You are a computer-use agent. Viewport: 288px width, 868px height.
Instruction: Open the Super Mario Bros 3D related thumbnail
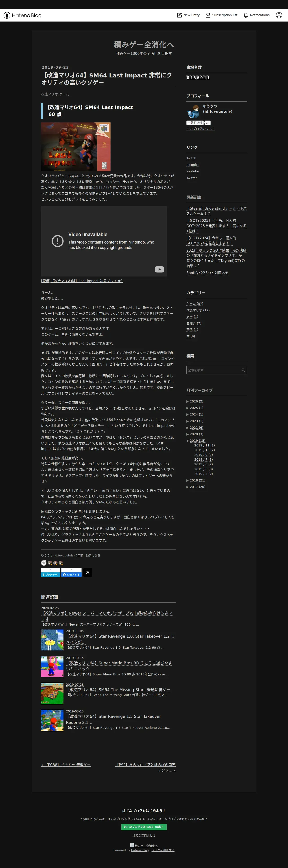pos(52,667)
